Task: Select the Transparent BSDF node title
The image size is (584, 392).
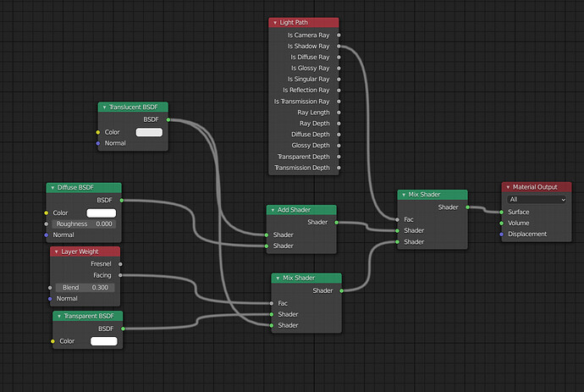Action: [x=89, y=316]
